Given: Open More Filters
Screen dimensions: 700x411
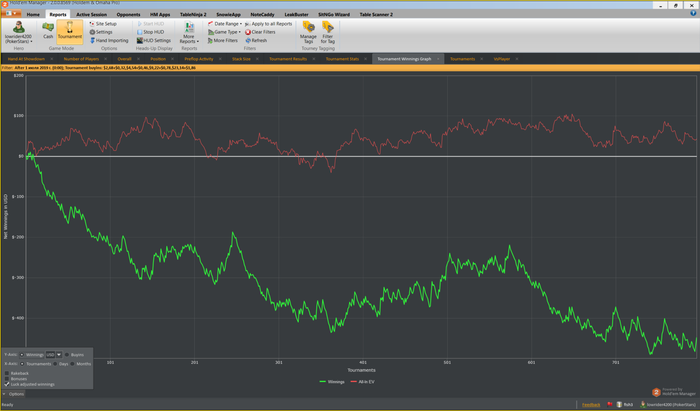Looking at the screenshot, I should [x=223, y=40].
